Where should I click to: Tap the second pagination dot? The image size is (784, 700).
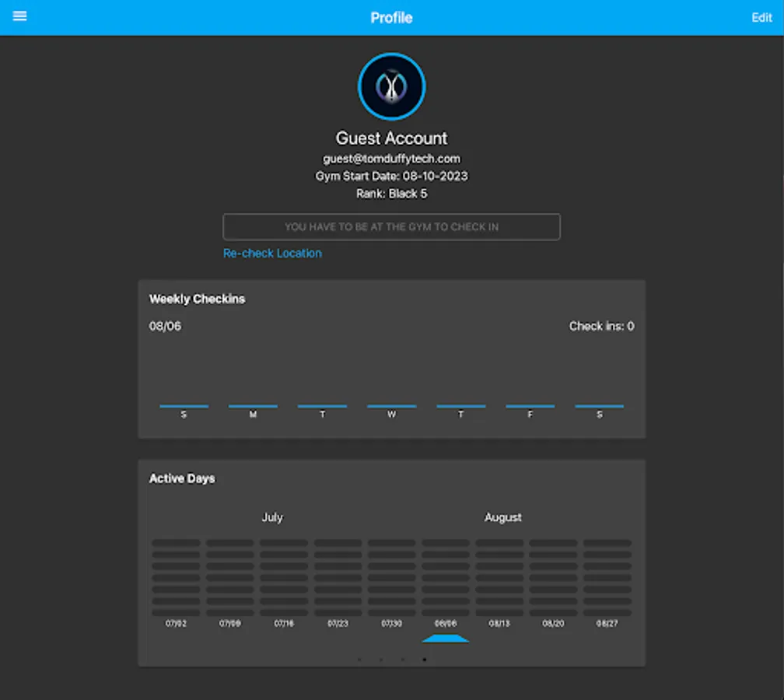click(380, 659)
